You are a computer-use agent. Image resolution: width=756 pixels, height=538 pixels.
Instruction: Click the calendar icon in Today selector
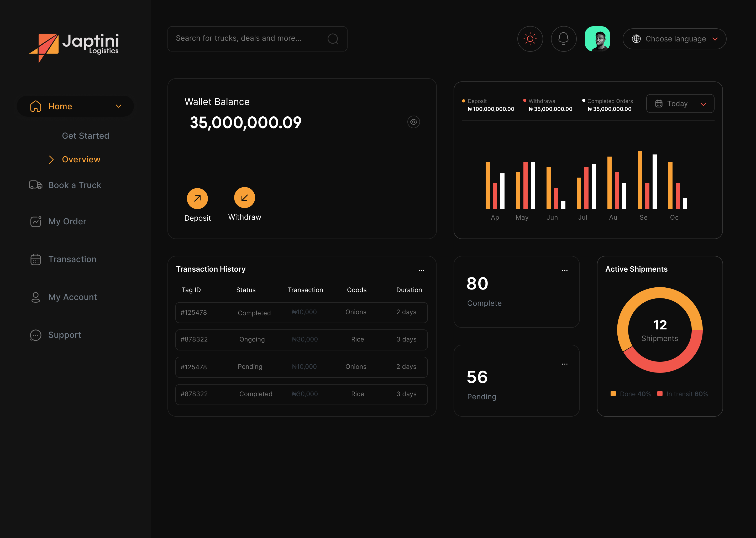coord(659,104)
